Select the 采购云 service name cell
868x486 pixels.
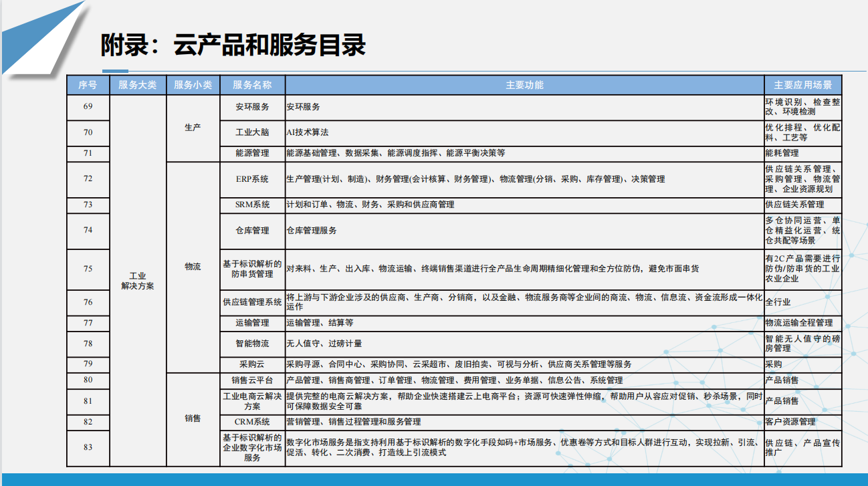(x=252, y=364)
